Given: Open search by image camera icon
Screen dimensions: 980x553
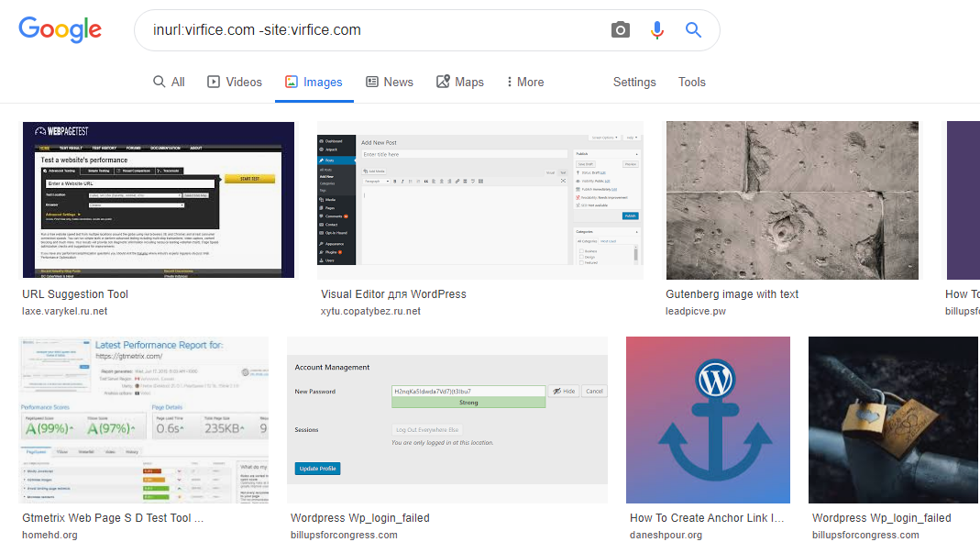Looking at the screenshot, I should [x=620, y=30].
